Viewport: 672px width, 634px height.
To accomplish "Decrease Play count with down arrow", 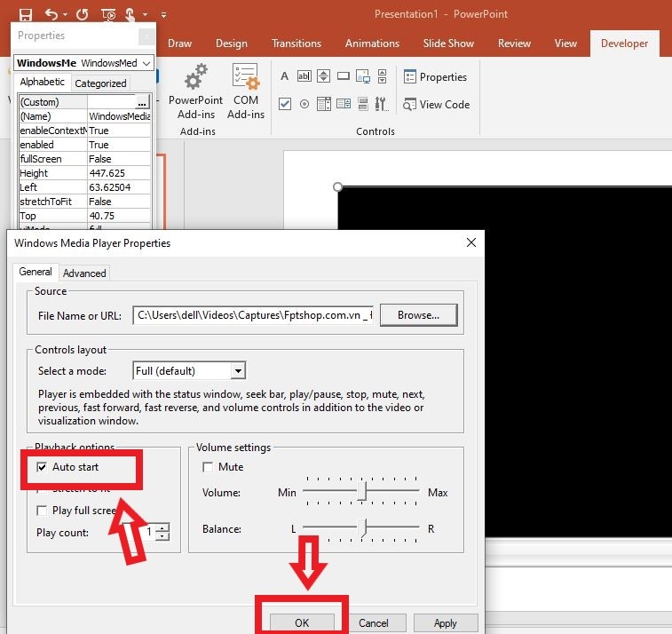I will click(162, 535).
